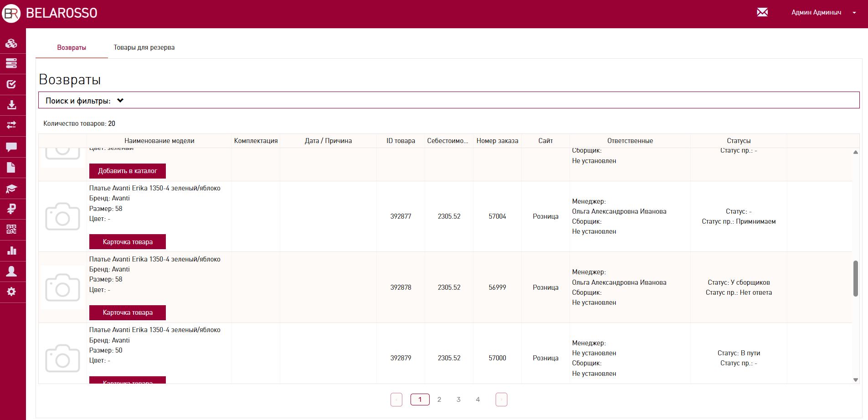The image size is (868, 420).
Task: Click the status text У сборщиков
Action: point(750,282)
